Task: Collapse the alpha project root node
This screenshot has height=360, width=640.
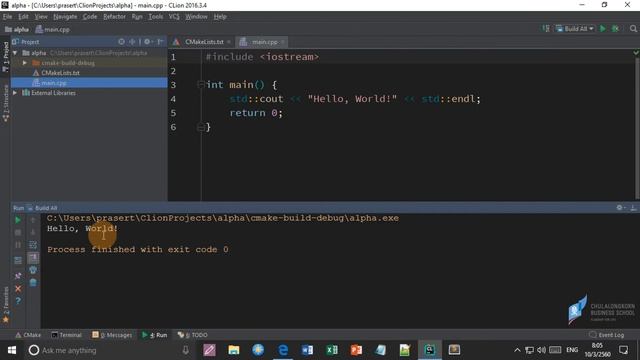Action: (15, 53)
